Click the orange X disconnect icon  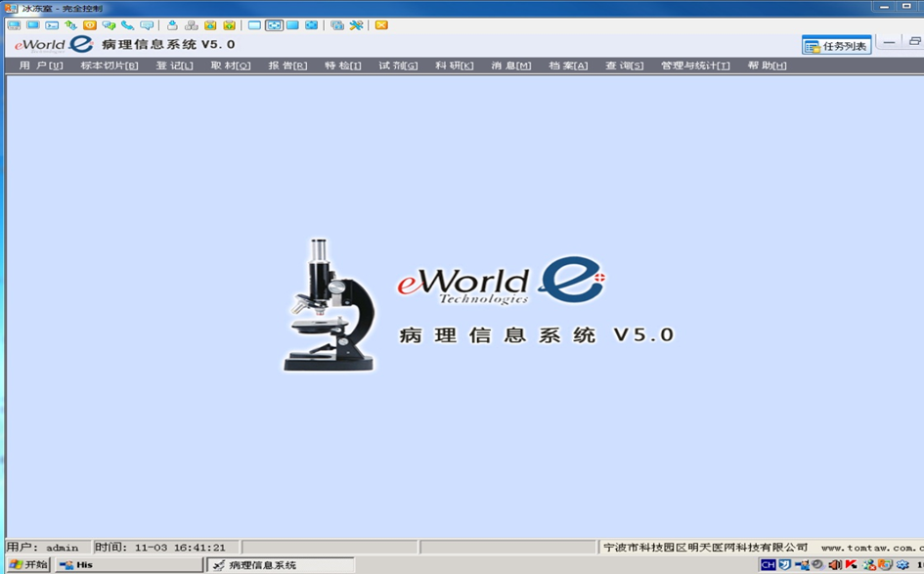click(381, 25)
